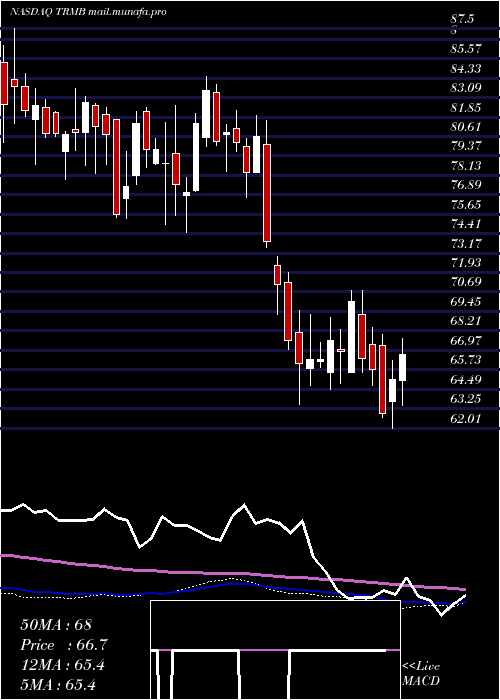Viewport: 500px width, 700px height.
Task: Click the 83.09 price axis label
Action: point(466,88)
